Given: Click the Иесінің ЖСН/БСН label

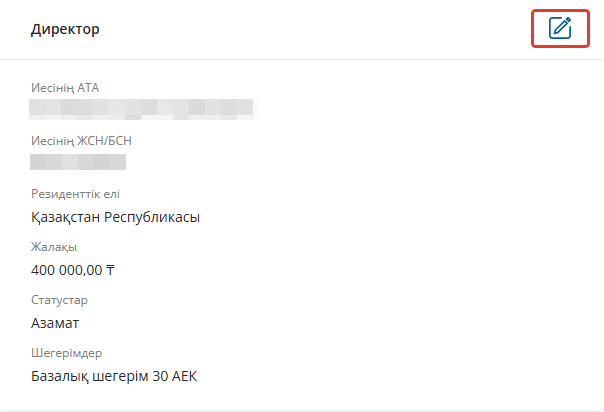Looking at the screenshot, I should (81, 141).
